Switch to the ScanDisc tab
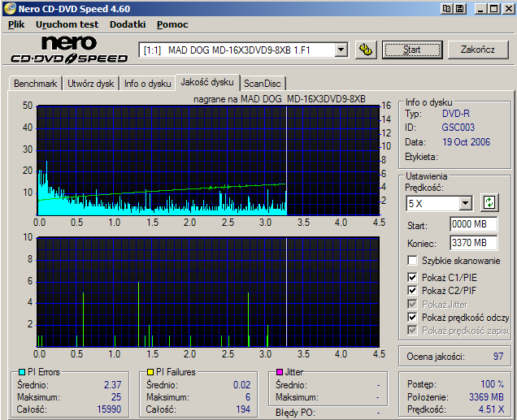Screen dimensions: 517x420 click(262, 84)
